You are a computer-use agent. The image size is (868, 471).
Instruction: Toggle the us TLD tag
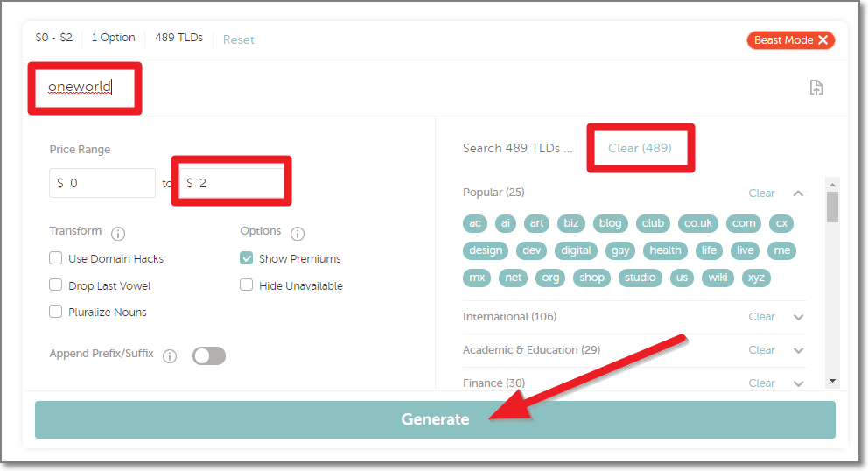(x=682, y=278)
